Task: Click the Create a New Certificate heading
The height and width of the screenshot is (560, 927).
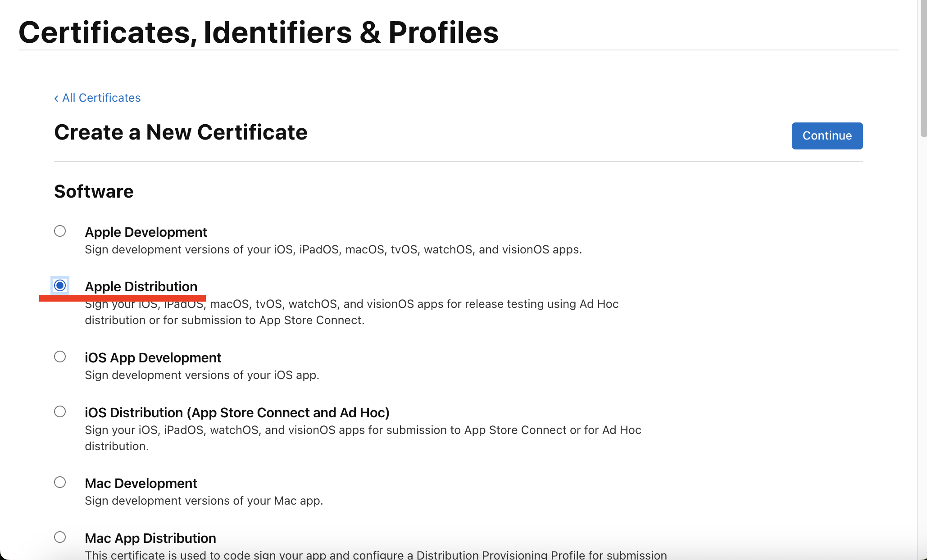Action: (181, 132)
